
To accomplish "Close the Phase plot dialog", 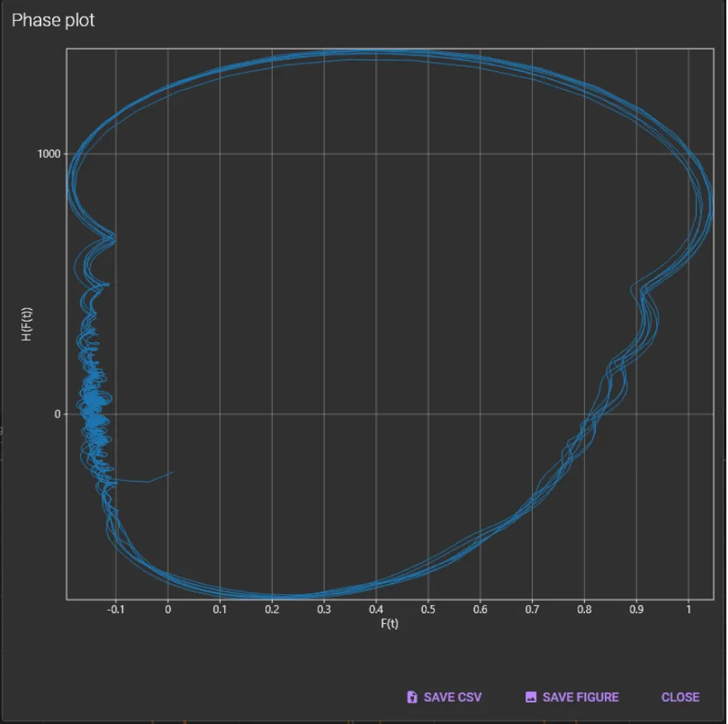I will [680, 698].
